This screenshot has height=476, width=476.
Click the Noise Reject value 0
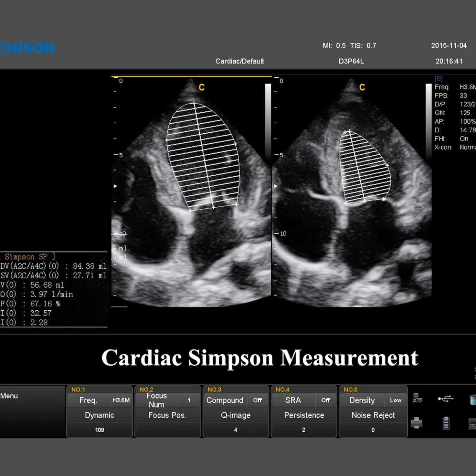pos(373,430)
